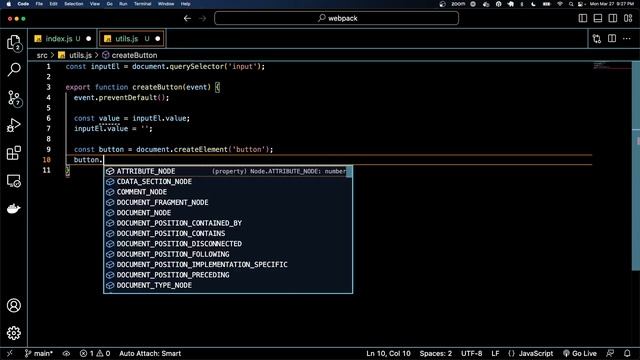The height and width of the screenshot is (360, 640).
Task: Open the customize layout icon
Action: 628,18
